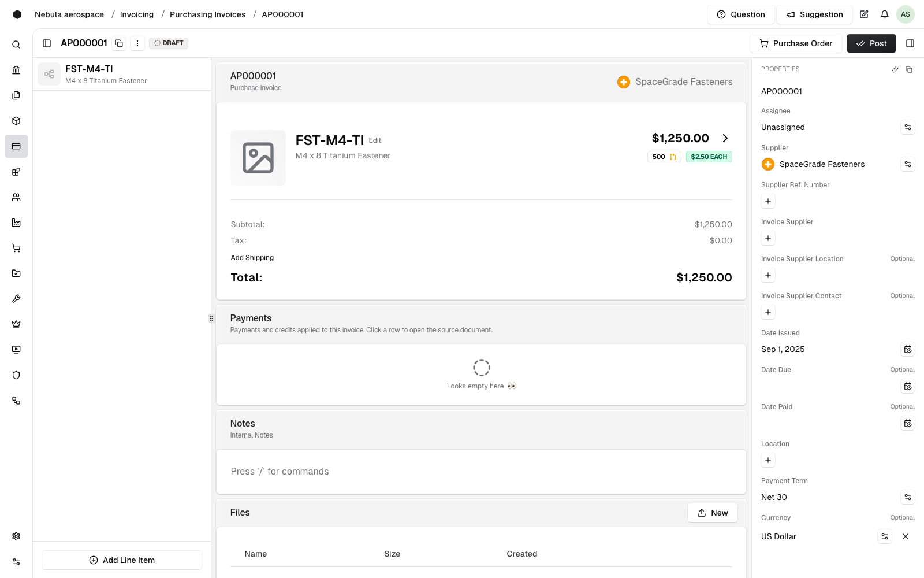Copy properties icon beside link icon
This screenshot has height=578, width=924.
pos(909,69)
